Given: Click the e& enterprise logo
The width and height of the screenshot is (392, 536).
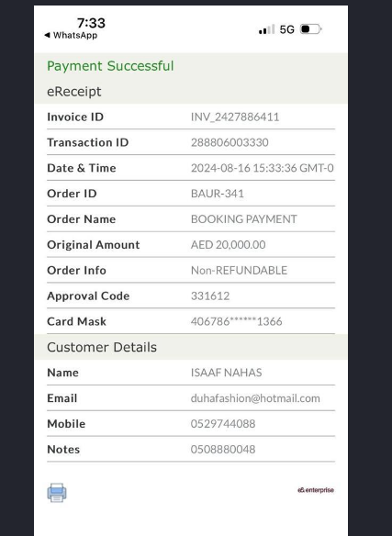Looking at the screenshot, I should coord(316,490).
